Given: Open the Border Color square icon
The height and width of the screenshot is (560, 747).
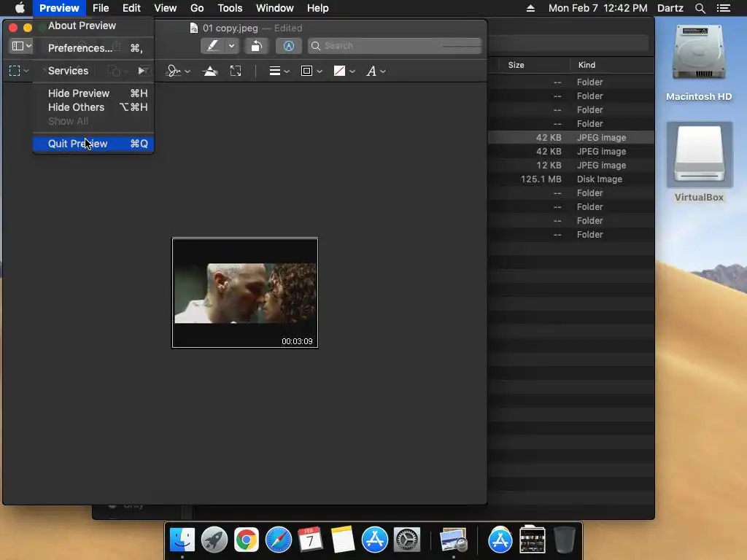Looking at the screenshot, I should [306, 71].
